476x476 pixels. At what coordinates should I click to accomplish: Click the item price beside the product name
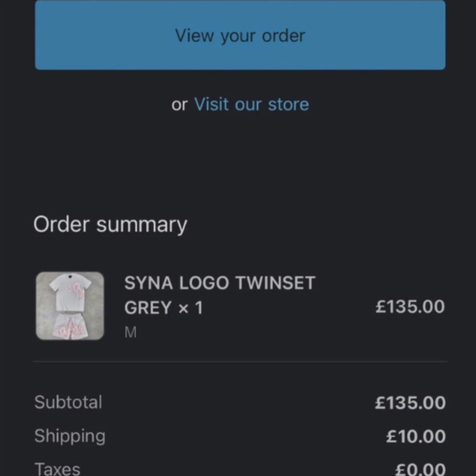pos(410,306)
